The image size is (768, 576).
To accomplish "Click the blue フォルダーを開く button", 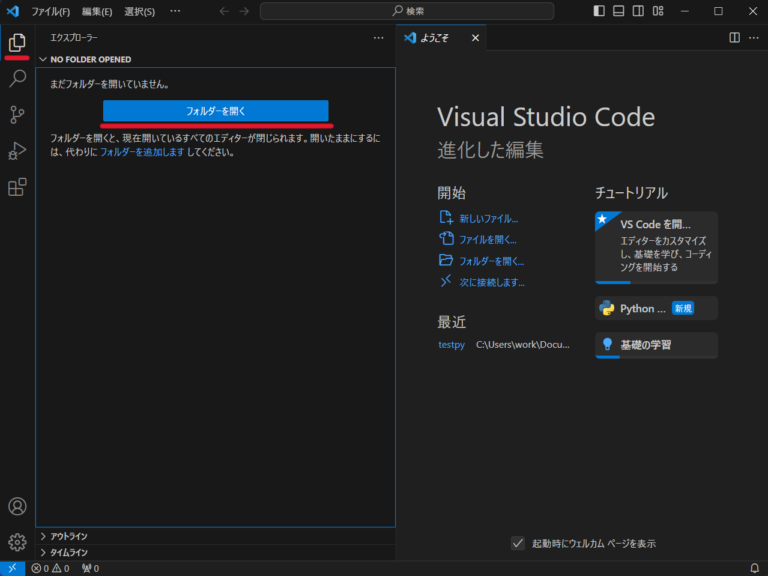I will click(x=216, y=111).
